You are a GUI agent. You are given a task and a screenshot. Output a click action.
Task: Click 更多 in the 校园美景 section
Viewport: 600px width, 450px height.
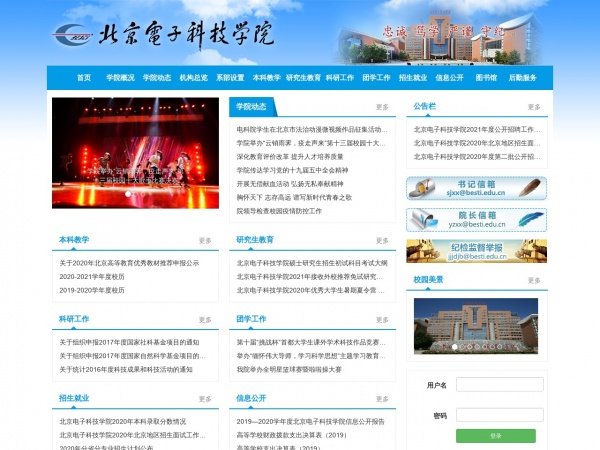(534, 280)
